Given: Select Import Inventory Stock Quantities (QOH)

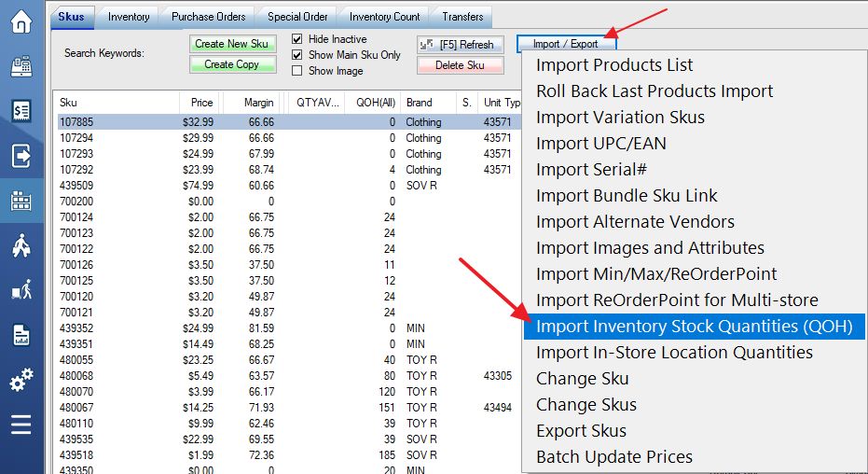Looking at the screenshot, I should pyautogui.click(x=695, y=327).
